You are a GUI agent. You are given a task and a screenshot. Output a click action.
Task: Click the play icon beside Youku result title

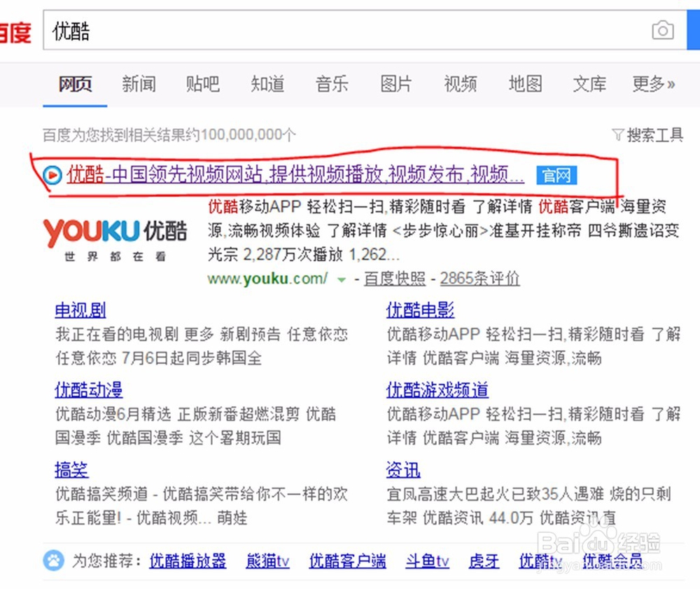[x=52, y=175]
